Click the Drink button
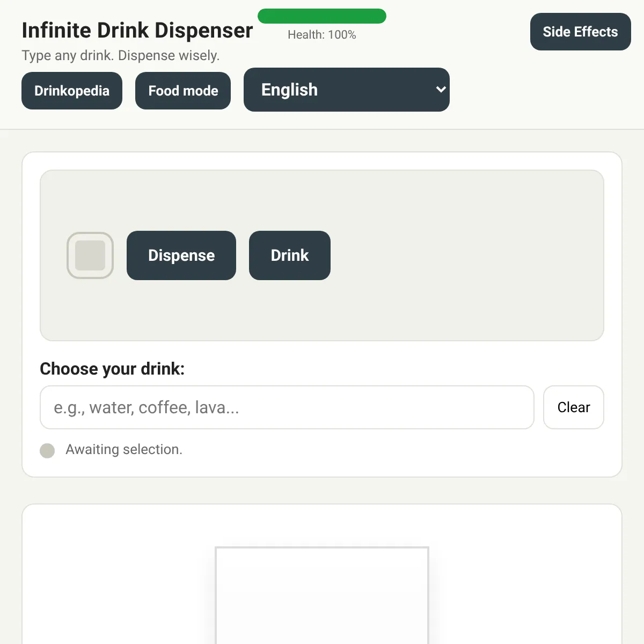 [x=290, y=255]
